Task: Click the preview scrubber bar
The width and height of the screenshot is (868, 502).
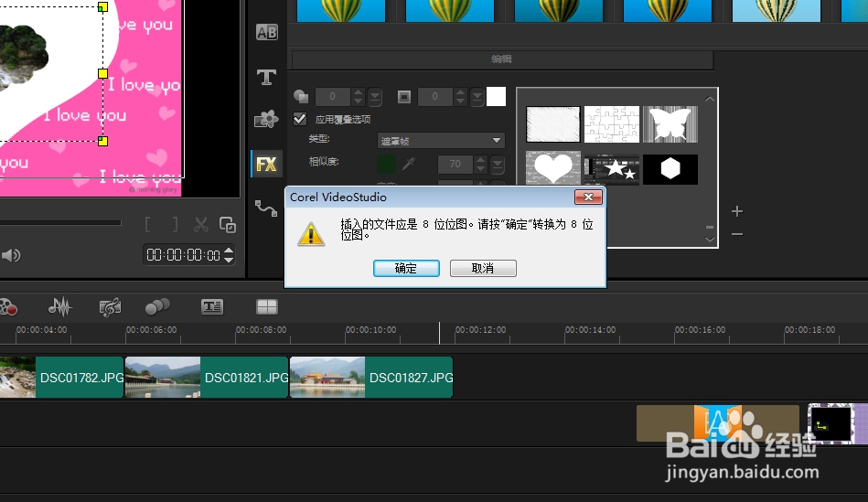Action: (60, 223)
